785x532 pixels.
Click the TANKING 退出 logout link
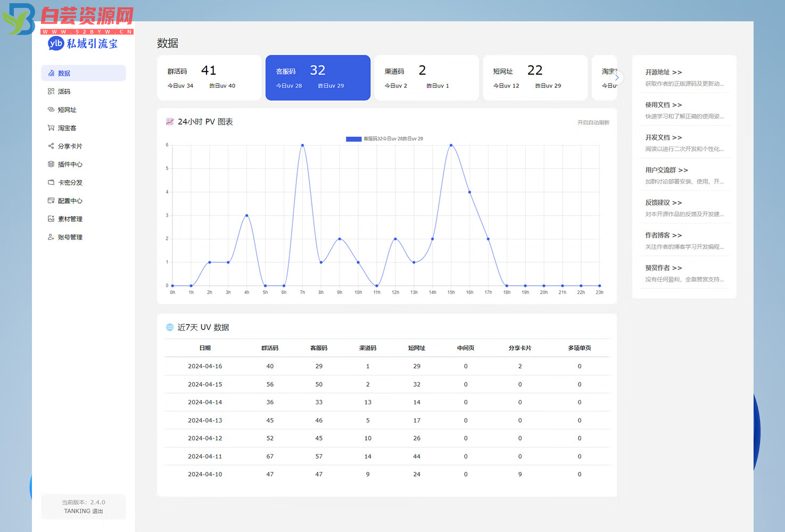[84, 511]
